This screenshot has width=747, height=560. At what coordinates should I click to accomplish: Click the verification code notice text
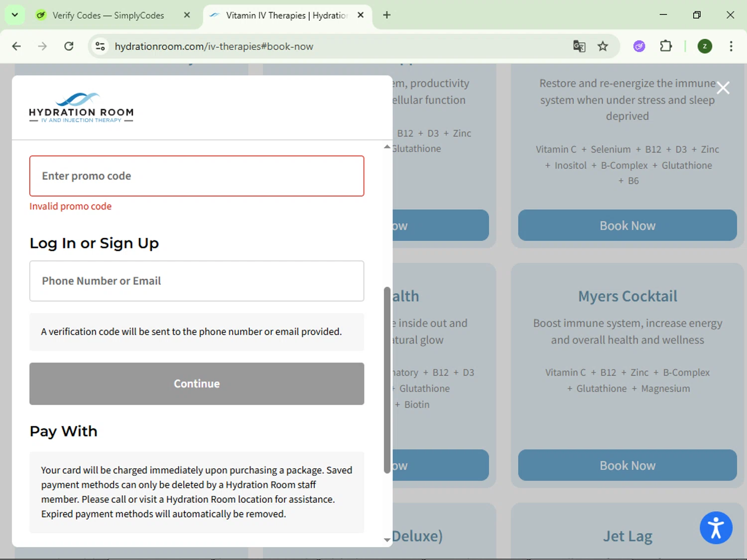191,332
